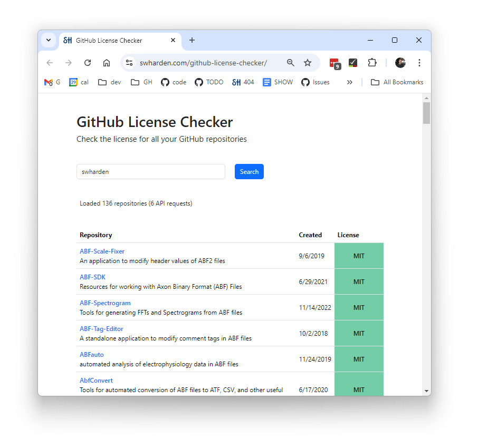Go back to previous page
The height and width of the screenshot is (448, 478).
point(50,63)
